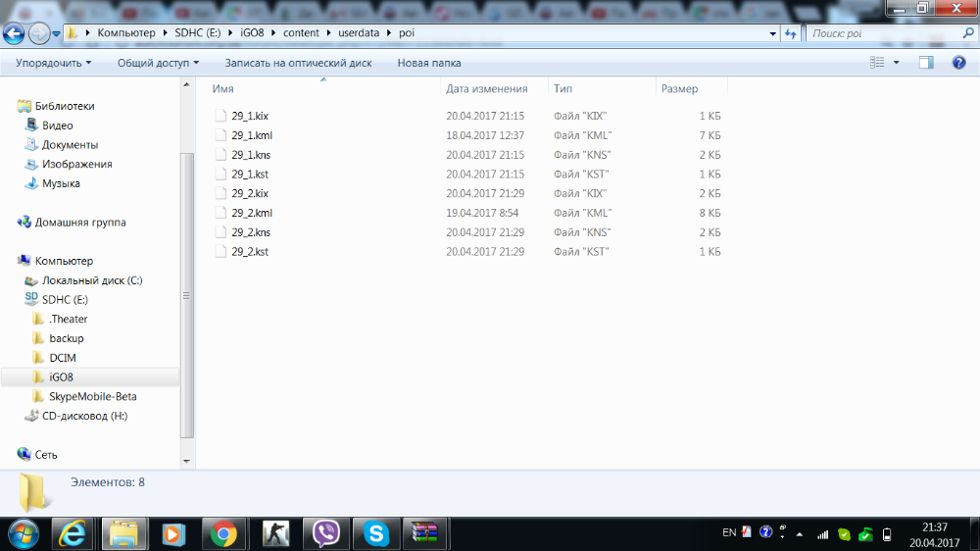Launch Skype from the taskbar
980x551 pixels.
[375, 534]
